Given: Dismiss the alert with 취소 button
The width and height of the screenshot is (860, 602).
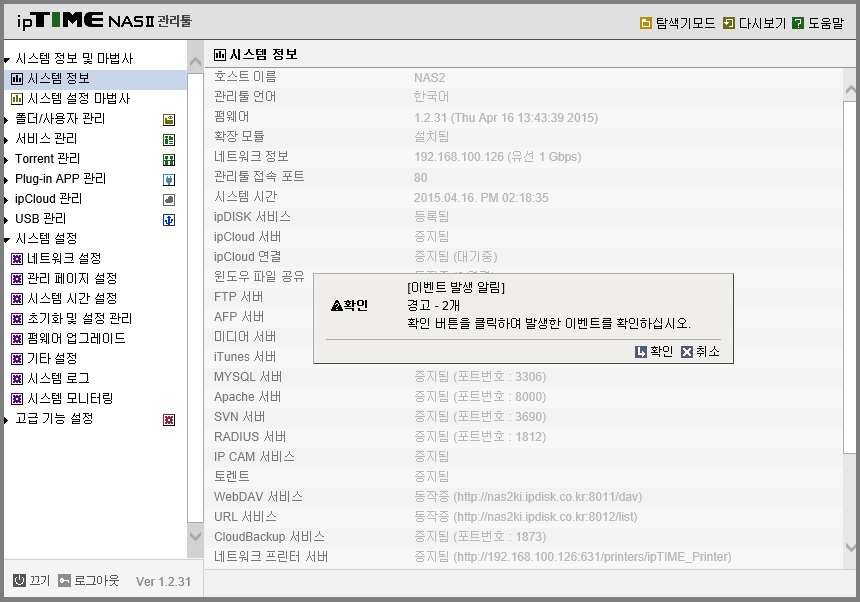Looking at the screenshot, I should 700,351.
